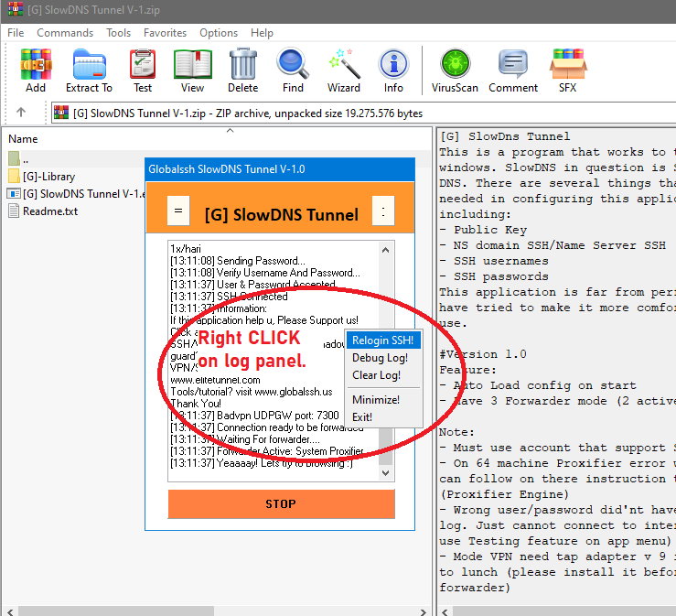Click the Name column header

tap(23, 139)
